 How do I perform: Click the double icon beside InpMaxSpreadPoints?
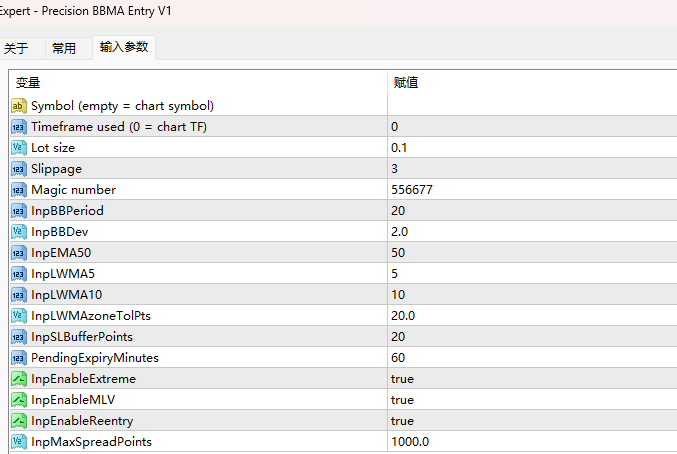coord(19,442)
